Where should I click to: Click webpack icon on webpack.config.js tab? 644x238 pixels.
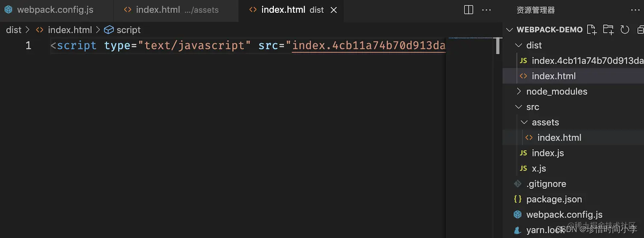pyautogui.click(x=9, y=9)
